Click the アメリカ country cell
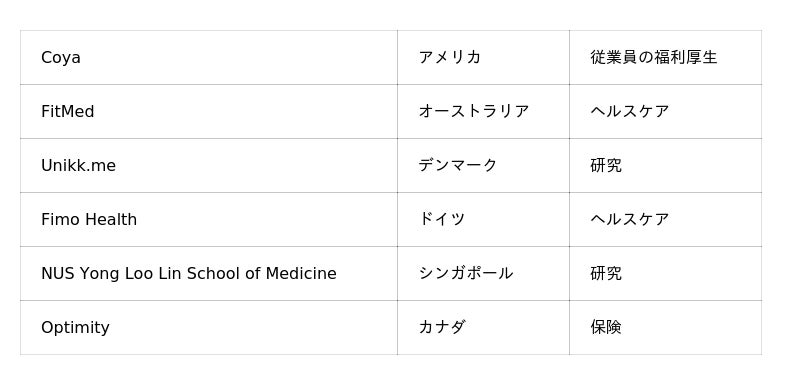The height and width of the screenshot is (385, 800). click(483, 58)
